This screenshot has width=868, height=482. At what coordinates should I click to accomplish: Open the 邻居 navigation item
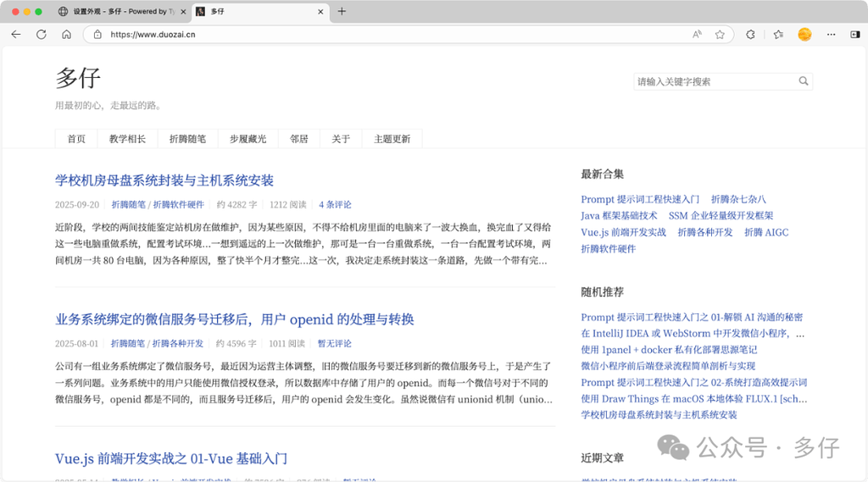coord(299,139)
